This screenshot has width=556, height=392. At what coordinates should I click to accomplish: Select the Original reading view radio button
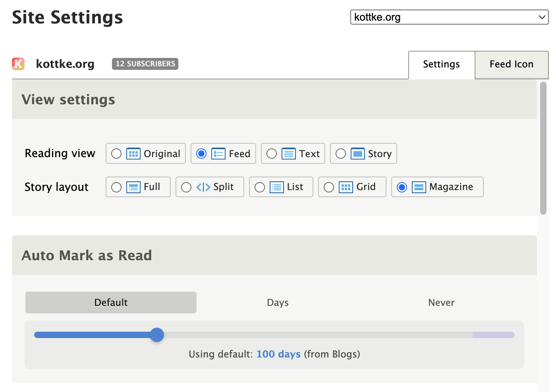click(x=116, y=154)
